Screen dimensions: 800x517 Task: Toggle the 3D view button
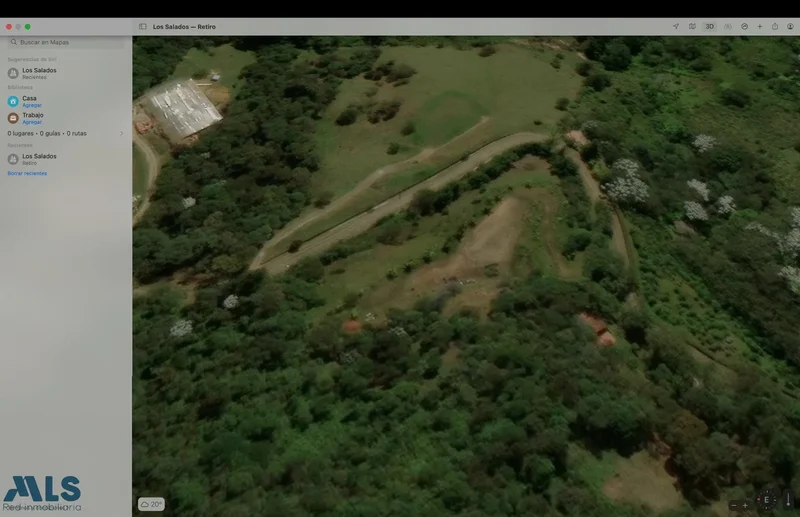coord(709,27)
